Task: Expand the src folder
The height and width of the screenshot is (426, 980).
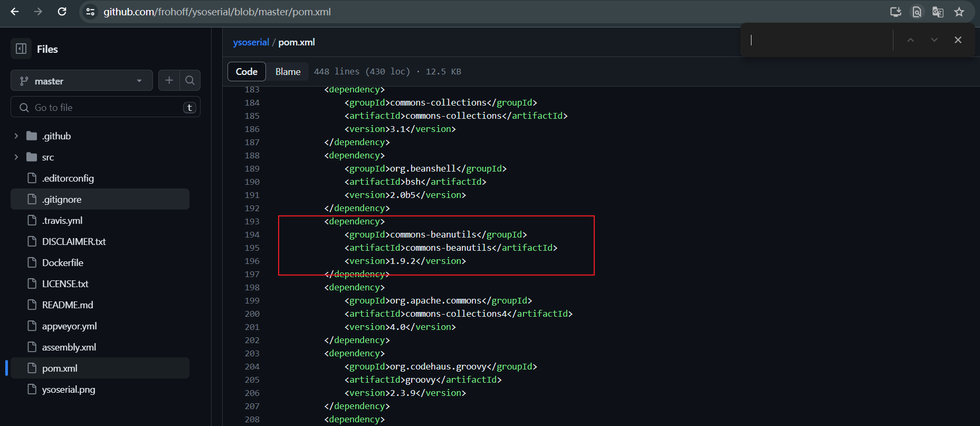Action: click(16, 157)
